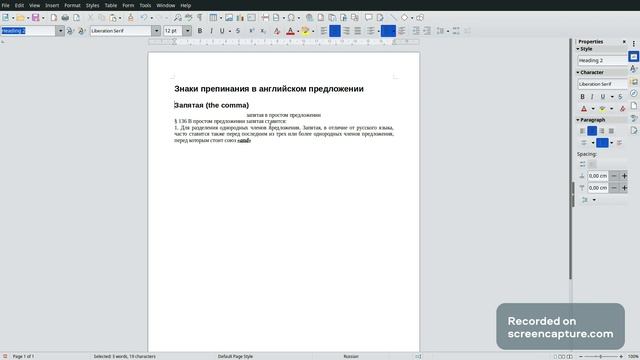Click Clear Direct Formatting icon in toolbar
Screen dimensions: 640x360
277,31
